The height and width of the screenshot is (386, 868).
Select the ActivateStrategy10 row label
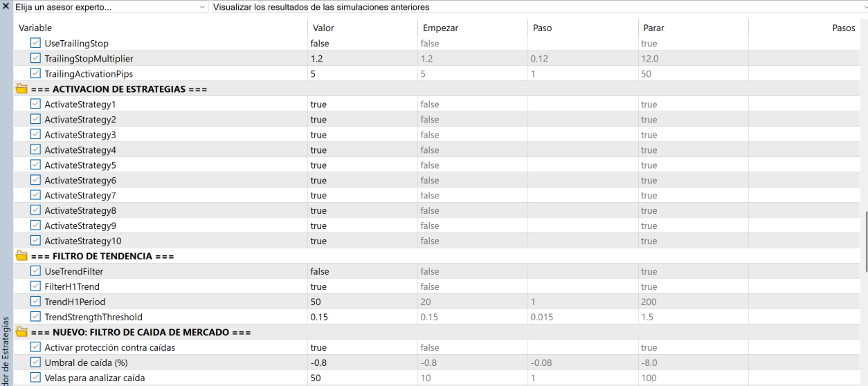point(83,241)
